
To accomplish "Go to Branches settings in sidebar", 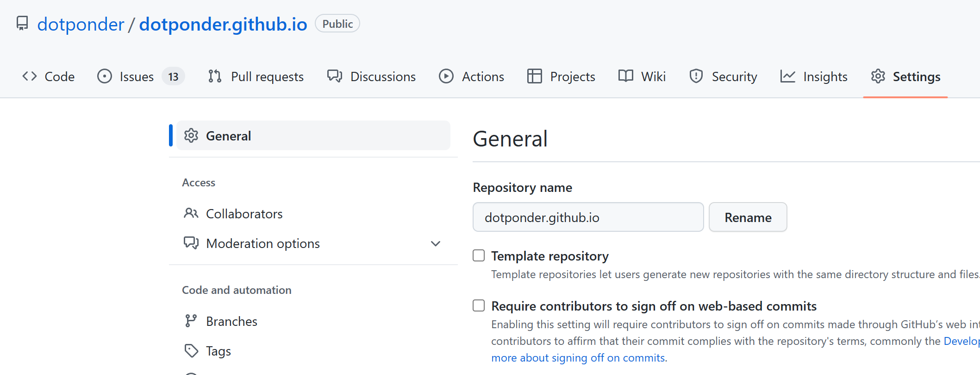I will (231, 321).
